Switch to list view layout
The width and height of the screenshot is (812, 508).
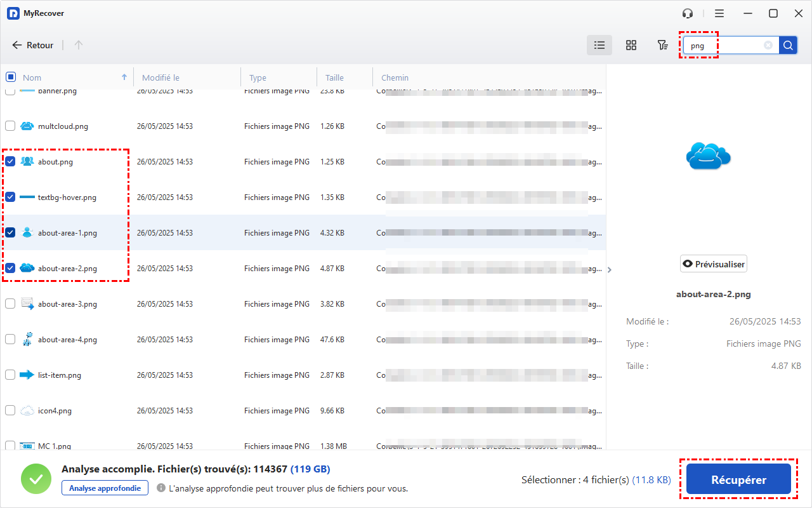click(x=599, y=45)
